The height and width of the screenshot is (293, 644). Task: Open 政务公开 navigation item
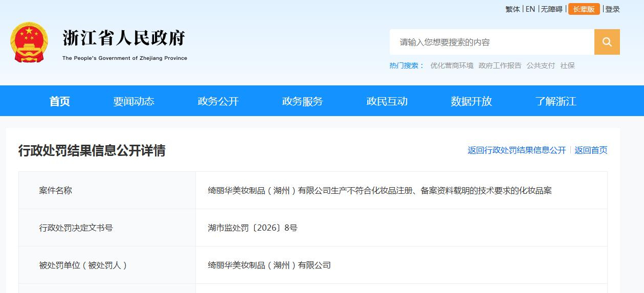coord(218,101)
